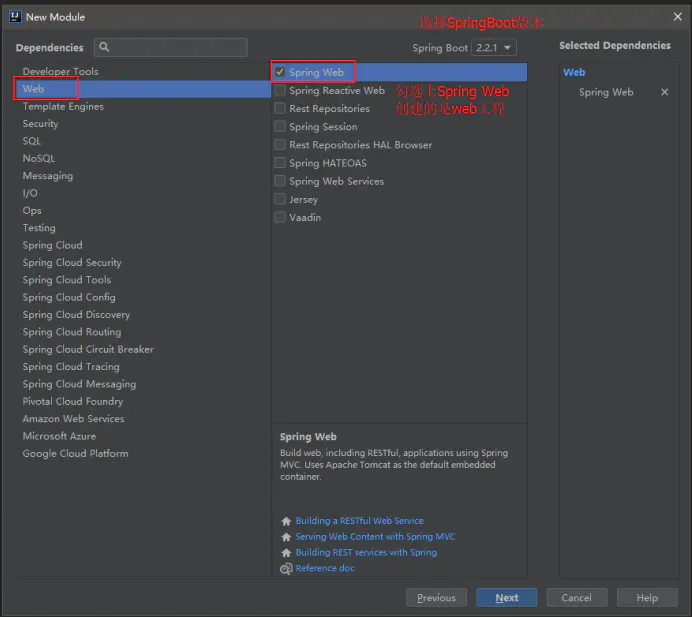Open the Template Engines category
The width and height of the screenshot is (692, 618).
[x=63, y=106]
